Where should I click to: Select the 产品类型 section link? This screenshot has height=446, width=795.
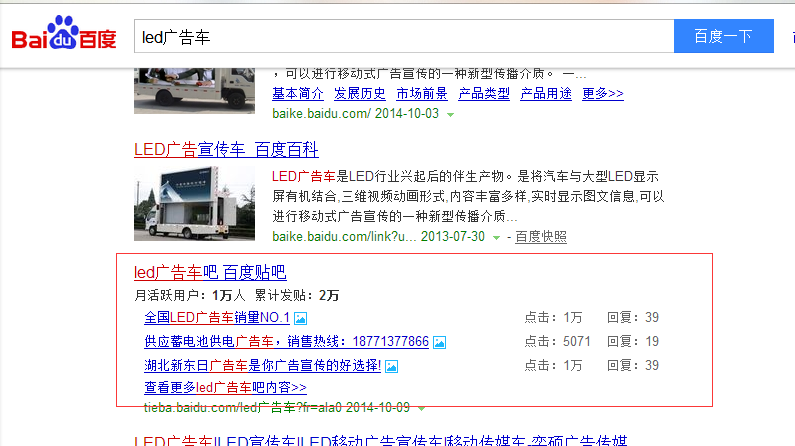(484, 94)
